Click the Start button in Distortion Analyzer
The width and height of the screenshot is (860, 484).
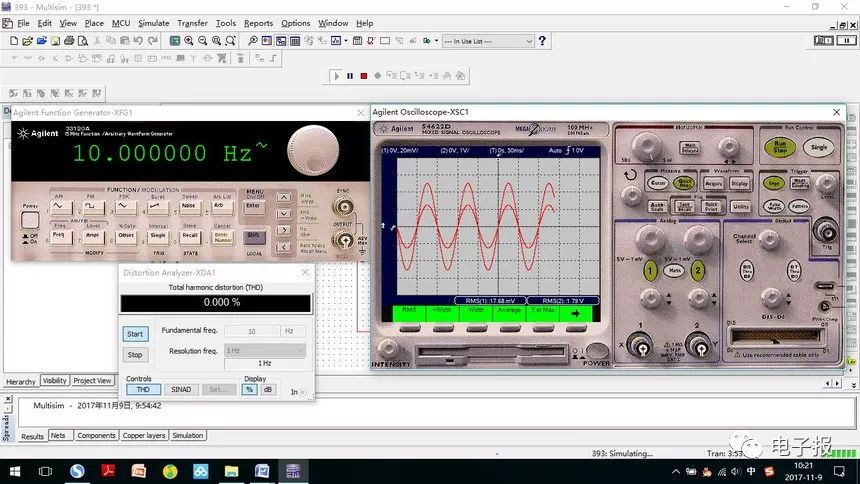135,334
